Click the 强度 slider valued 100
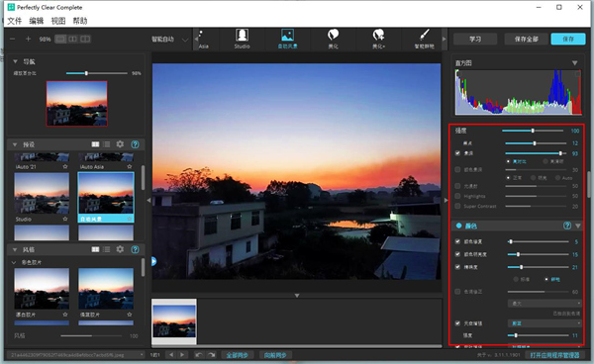The width and height of the screenshot is (594, 364). tap(533, 131)
